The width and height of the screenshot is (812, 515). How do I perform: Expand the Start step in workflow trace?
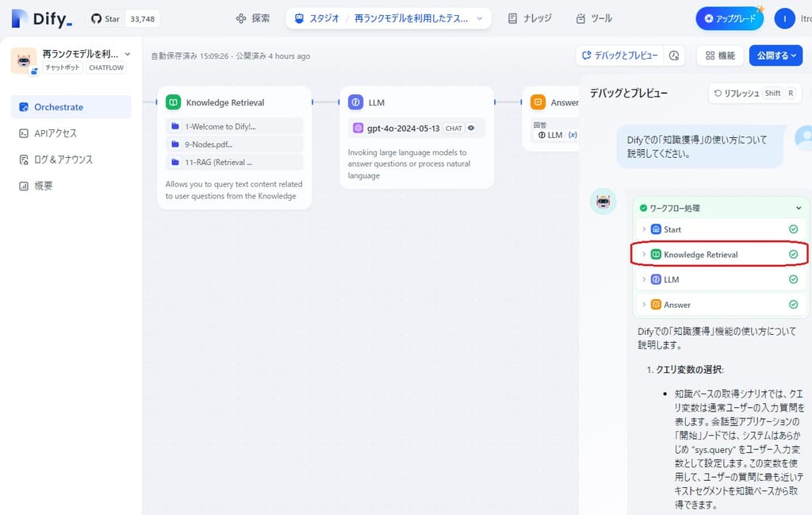pos(644,229)
